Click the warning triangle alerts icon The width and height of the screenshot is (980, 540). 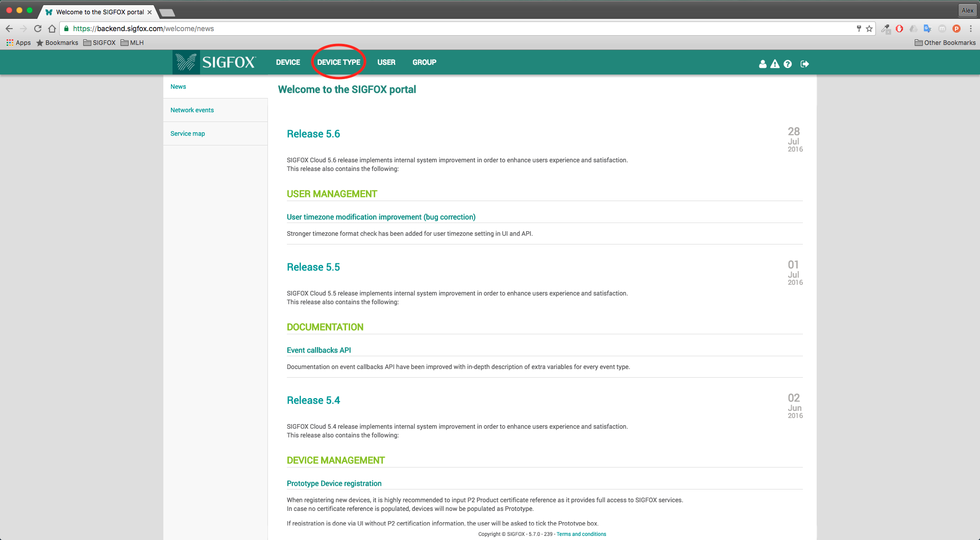coord(775,64)
